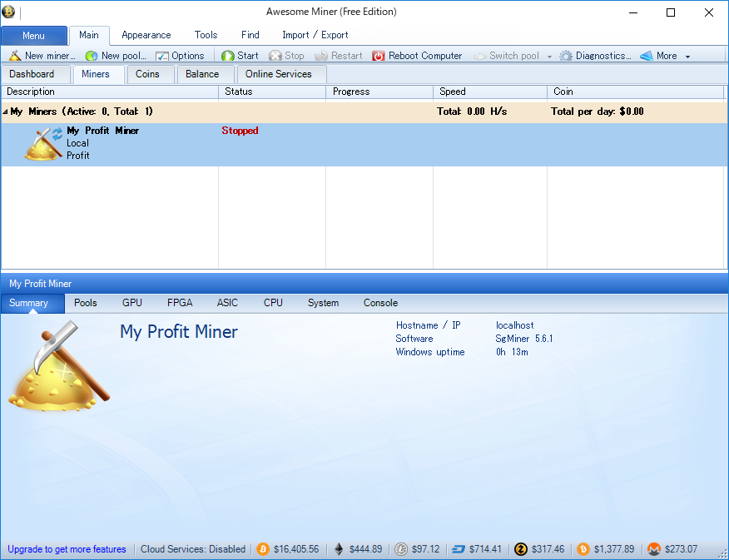Maximize the Awesome Miner window
The width and height of the screenshot is (729, 560).
671,12
